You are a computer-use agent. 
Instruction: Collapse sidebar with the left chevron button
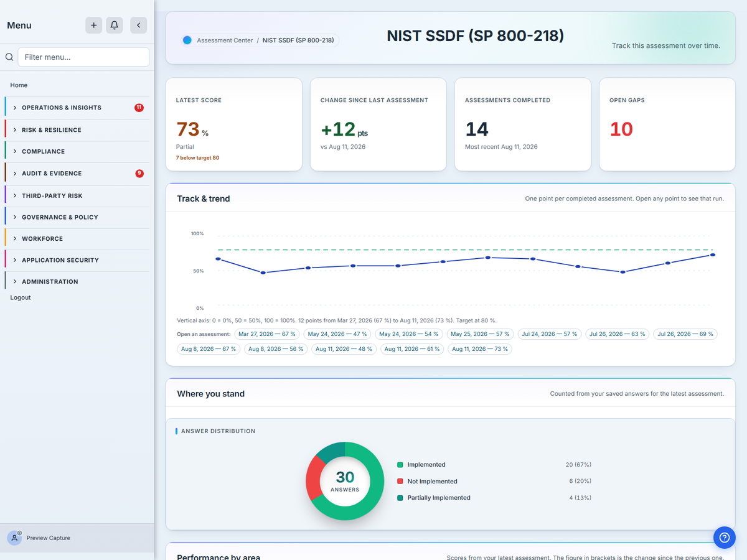[138, 25]
